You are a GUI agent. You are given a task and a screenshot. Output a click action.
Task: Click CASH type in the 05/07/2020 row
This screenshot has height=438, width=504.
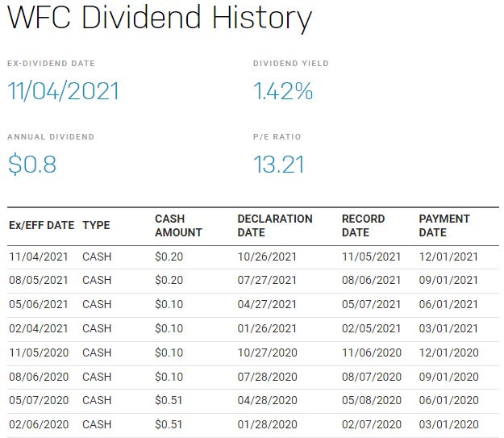tap(97, 400)
